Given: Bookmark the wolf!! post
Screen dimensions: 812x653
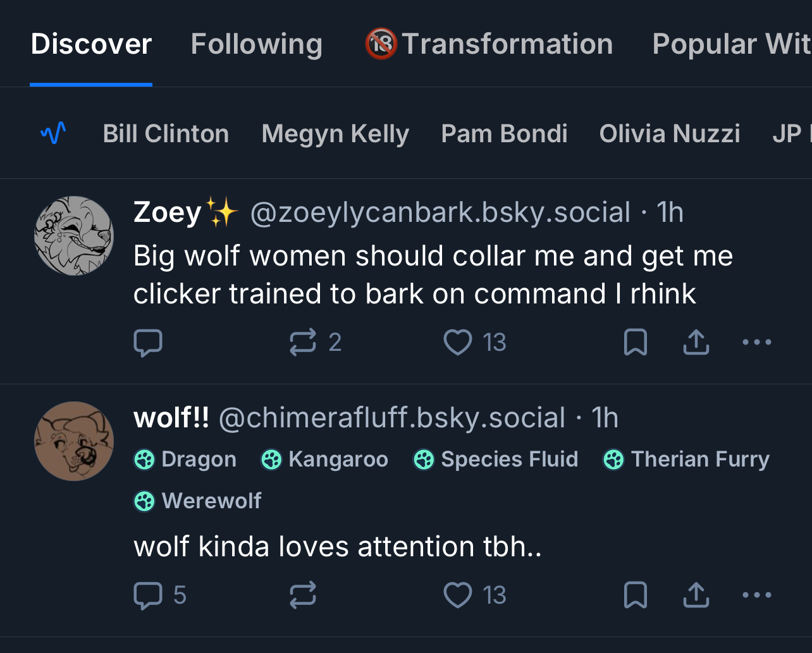Looking at the screenshot, I should 635,595.
